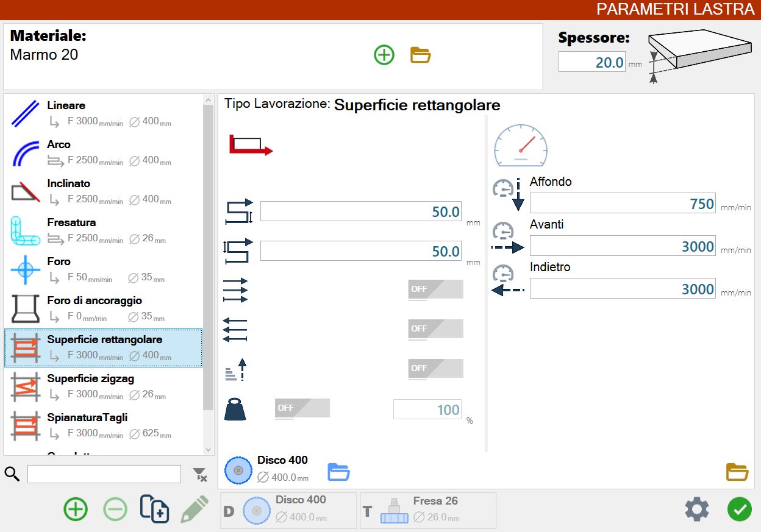This screenshot has width=761, height=532.
Task: Confirm with the green checkmark icon
Action: click(x=740, y=509)
